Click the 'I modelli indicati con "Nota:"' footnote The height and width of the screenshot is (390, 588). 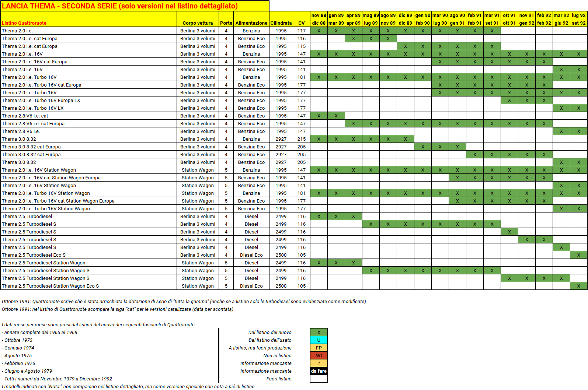click(x=128, y=386)
